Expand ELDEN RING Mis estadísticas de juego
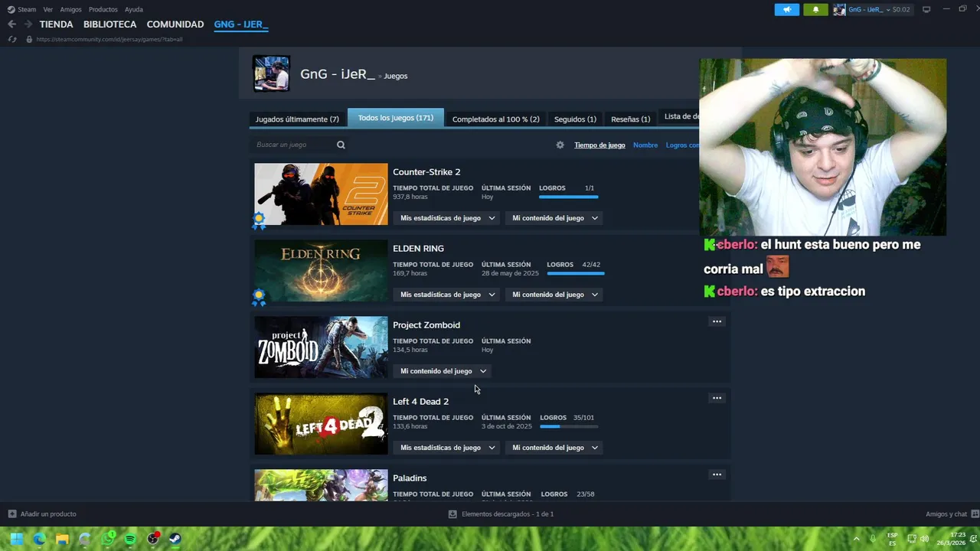 (x=448, y=295)
